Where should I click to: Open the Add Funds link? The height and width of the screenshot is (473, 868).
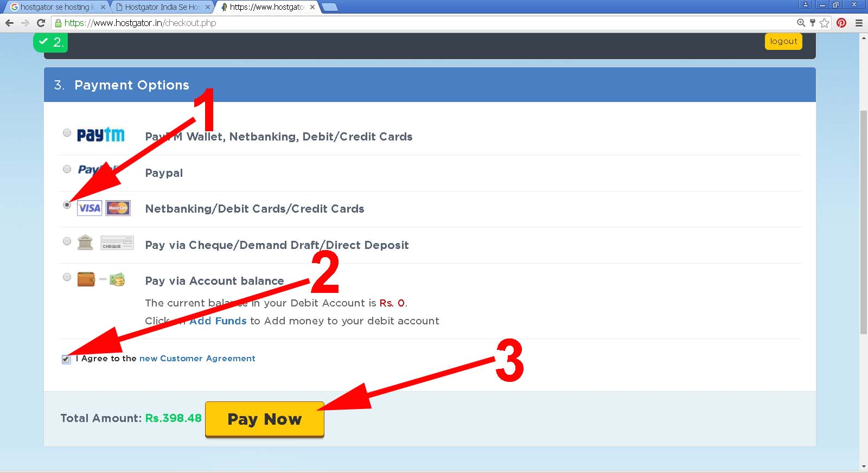coord(218,321)
